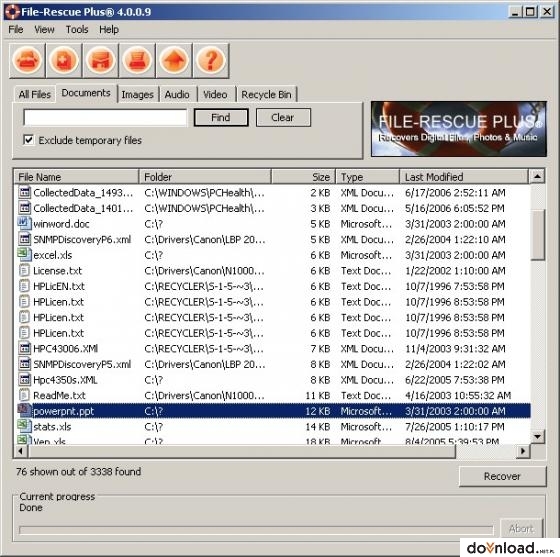Select the License.txt file name
The height and width of the screenshot is (557, 560).
58,271
